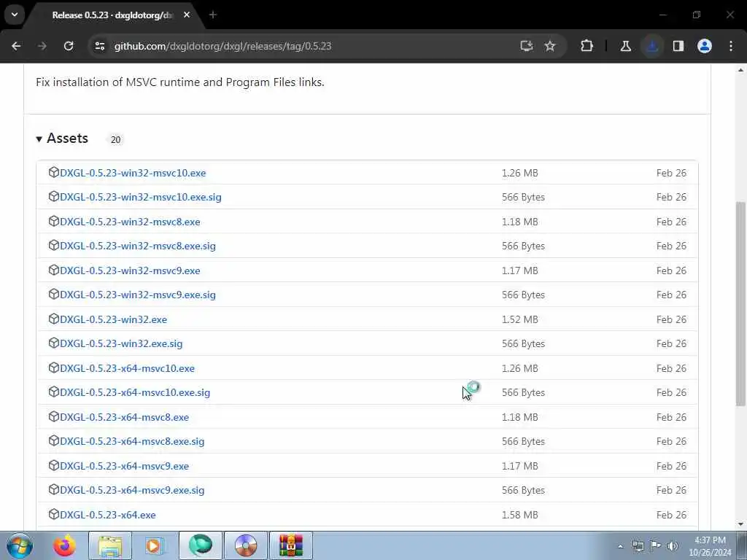
Task: Click the 1.52 MB size of win32.exe
Action: [519, 319]
